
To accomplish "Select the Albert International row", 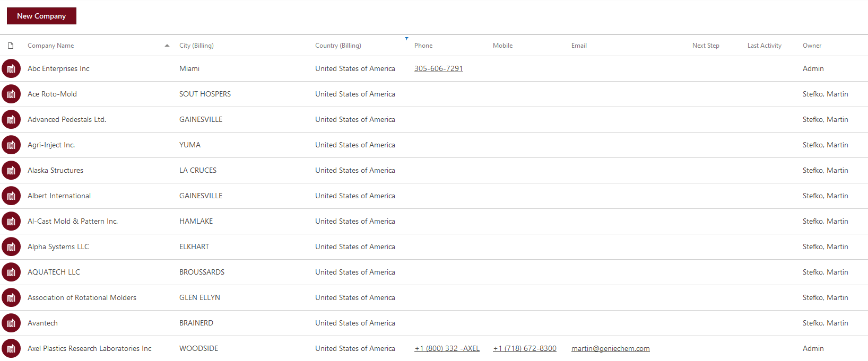I will tap(434, 196).
